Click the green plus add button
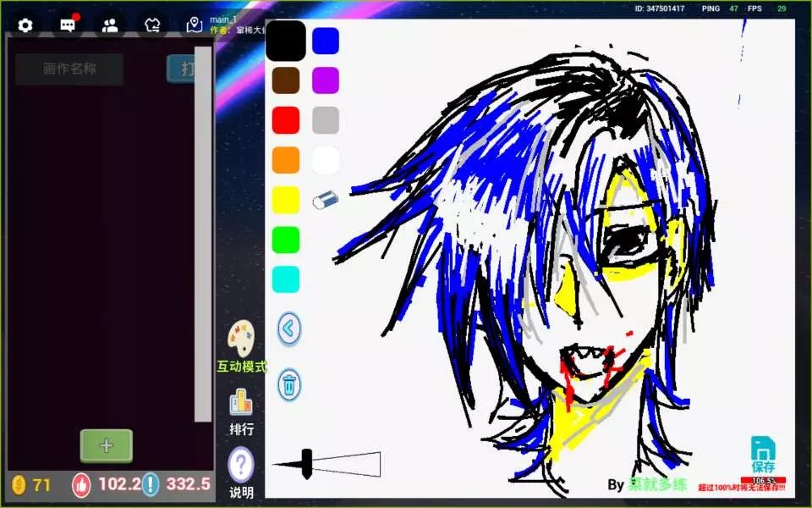 click(107, 446)
